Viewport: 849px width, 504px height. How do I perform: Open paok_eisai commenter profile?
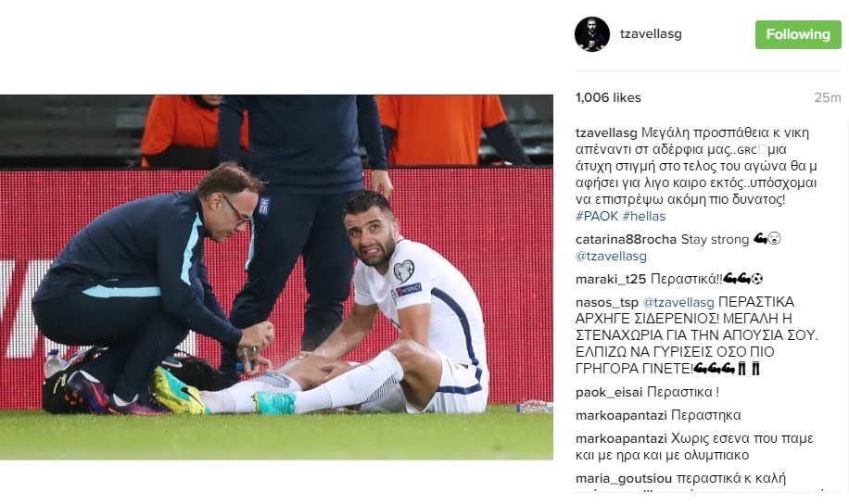[609, 393]
